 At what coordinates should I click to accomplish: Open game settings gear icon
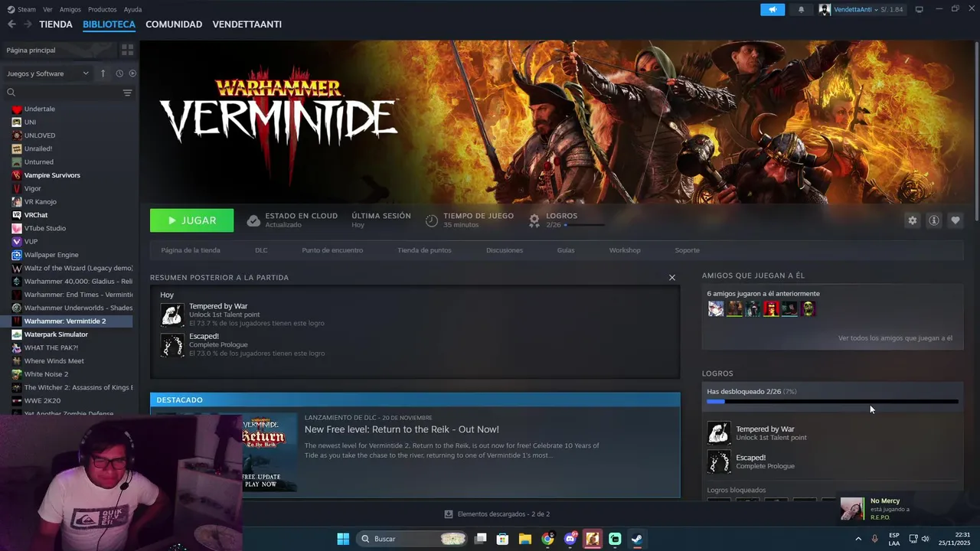[x=912, y=220]
